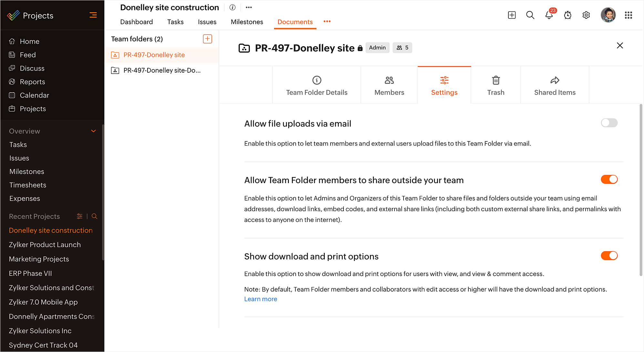Expand more project tabs ellipsis
The height and width of the screenshot is (352, 644).
pyautogui.click(x=327, y=21)
